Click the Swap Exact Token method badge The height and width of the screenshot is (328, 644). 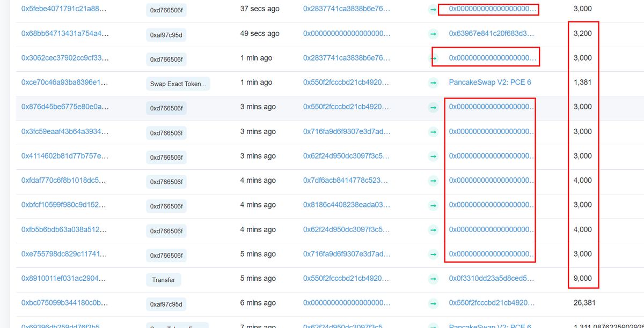(177, 83)
